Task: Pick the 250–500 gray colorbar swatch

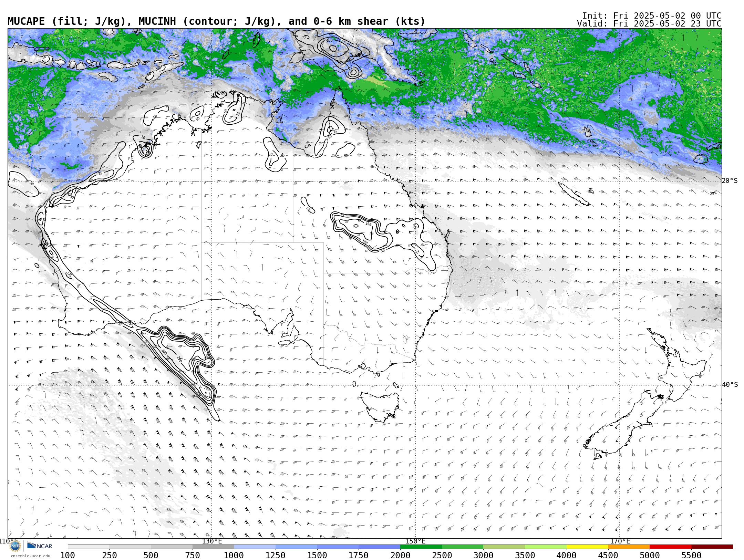Action: [x=130, y=547]
